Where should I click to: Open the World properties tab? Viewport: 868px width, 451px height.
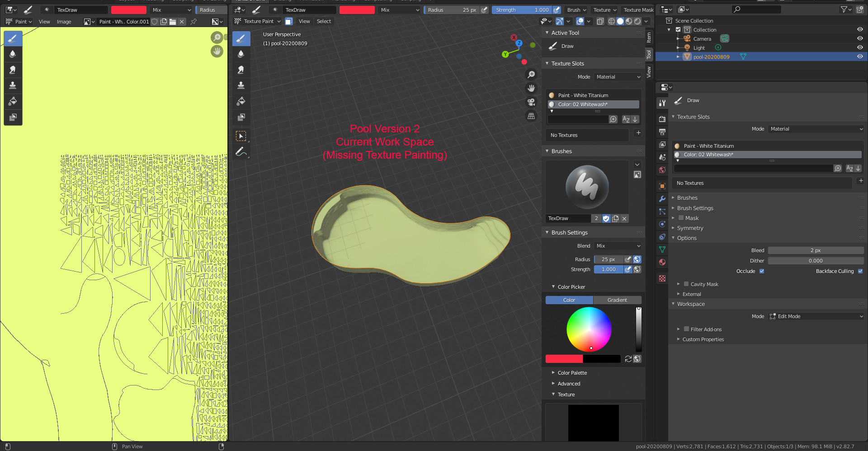pos(662,170)
